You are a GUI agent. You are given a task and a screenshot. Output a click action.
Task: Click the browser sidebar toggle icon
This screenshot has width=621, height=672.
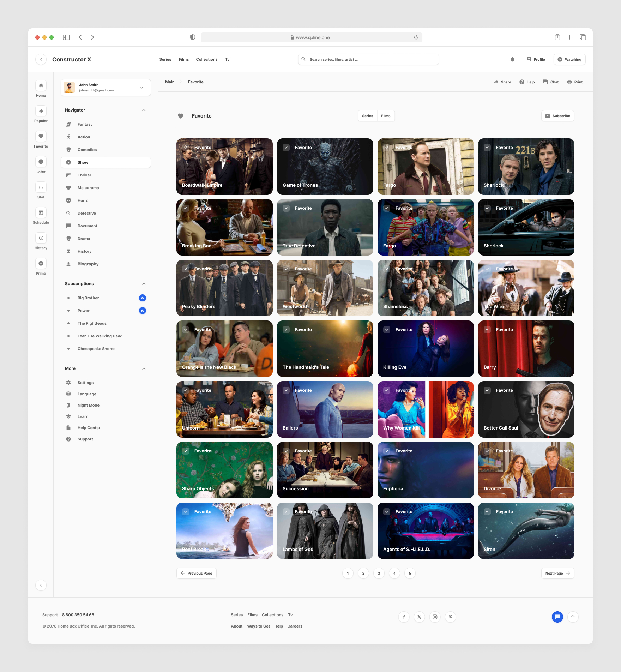coord(66,37)
